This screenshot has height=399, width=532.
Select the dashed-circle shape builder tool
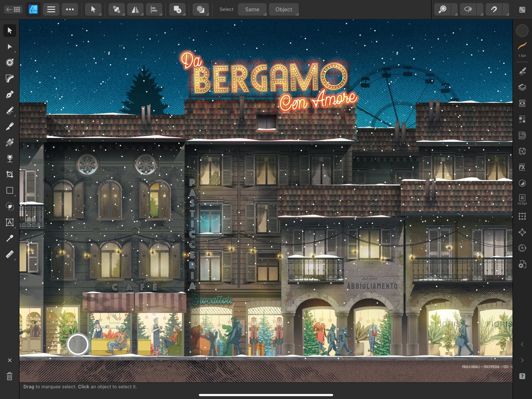[9, 207]
